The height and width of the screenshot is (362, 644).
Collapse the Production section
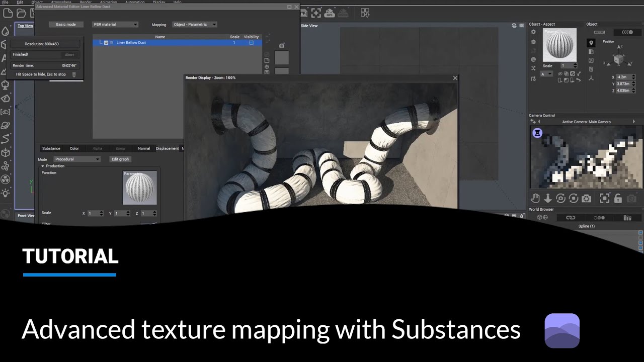tap(43, 166)
